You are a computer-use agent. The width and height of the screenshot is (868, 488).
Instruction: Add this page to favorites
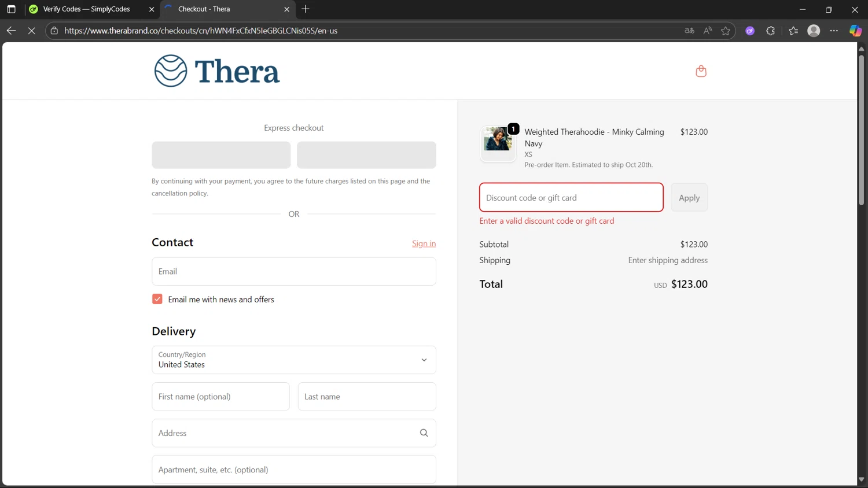coord(726,31)
